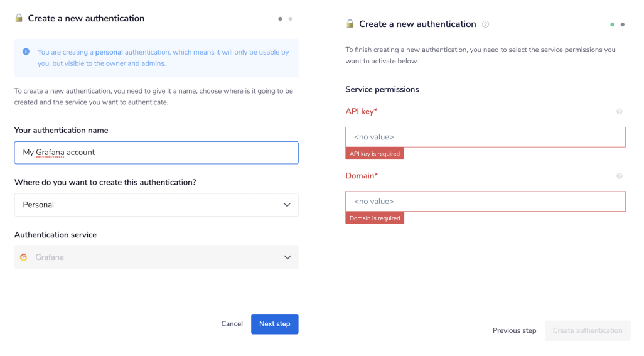Click into the API key input

point(485,137)
